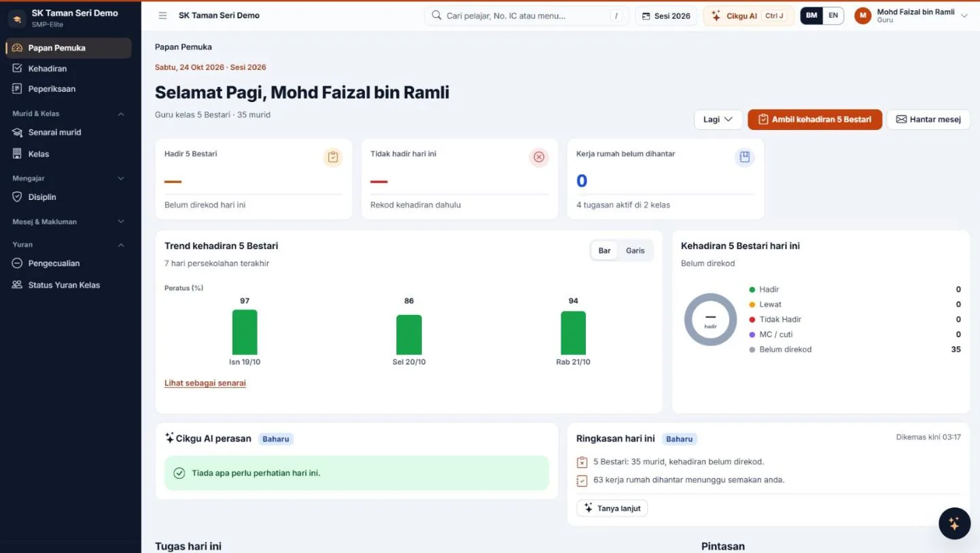The image size is (980, 553).
Task: Show trend chart as Garis
Action: pos(635,250)
